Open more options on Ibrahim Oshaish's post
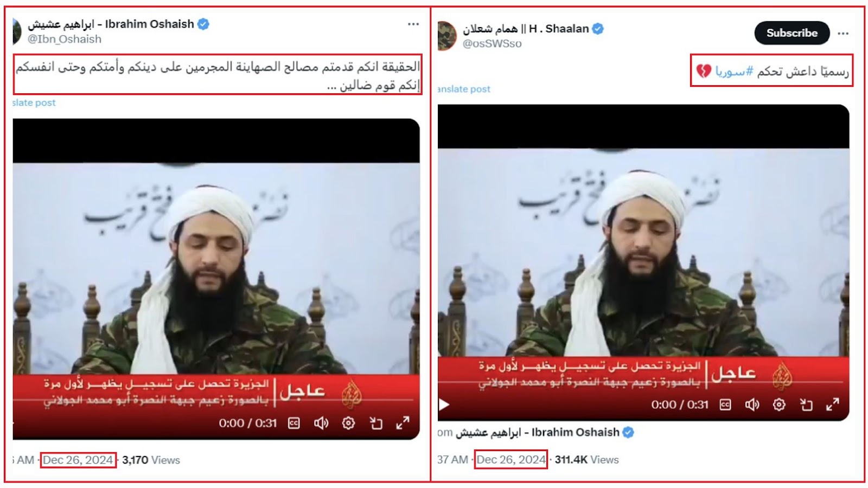868x488 pixels. coord(413,24)
